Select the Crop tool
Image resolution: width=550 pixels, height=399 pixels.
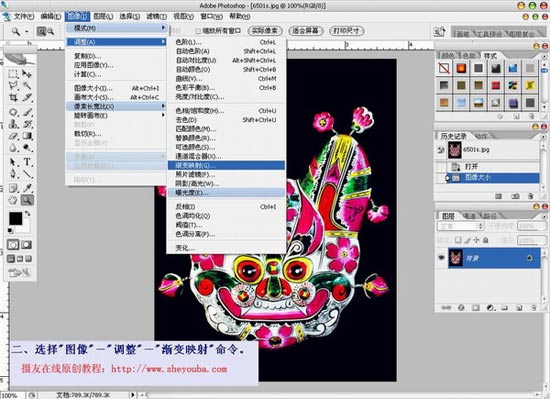13,98
